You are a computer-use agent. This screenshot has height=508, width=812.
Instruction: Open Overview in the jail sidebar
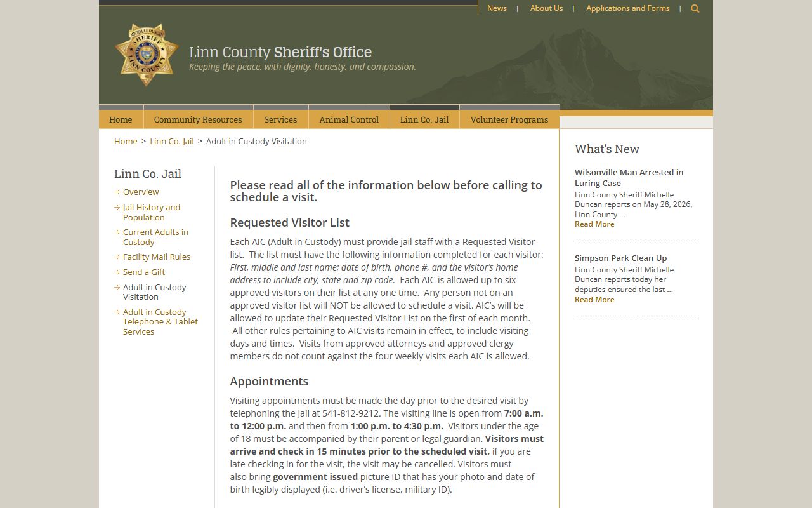click(x=141, y=192)
